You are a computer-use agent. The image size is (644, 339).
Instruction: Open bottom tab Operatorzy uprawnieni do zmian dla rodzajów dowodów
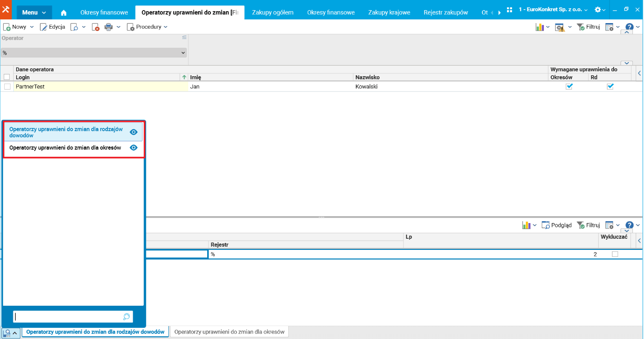tap(95, 332)
